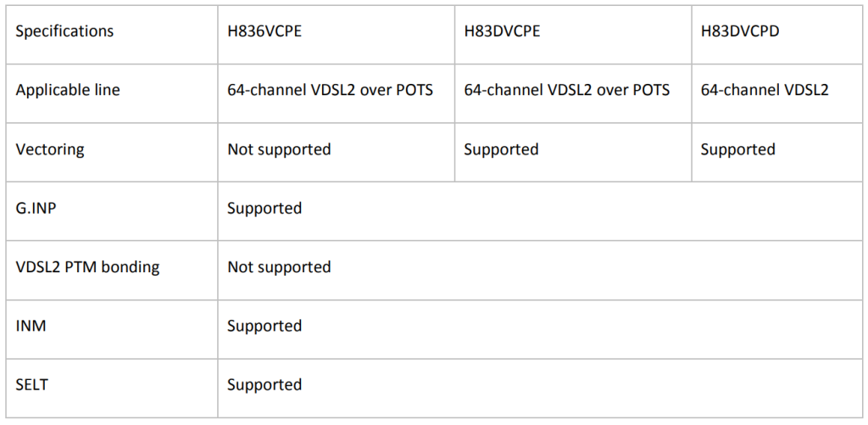The width and height of the screenshot is (868, 425).
Task: Select the H83DVCPE column header
Action: [502, 31]
